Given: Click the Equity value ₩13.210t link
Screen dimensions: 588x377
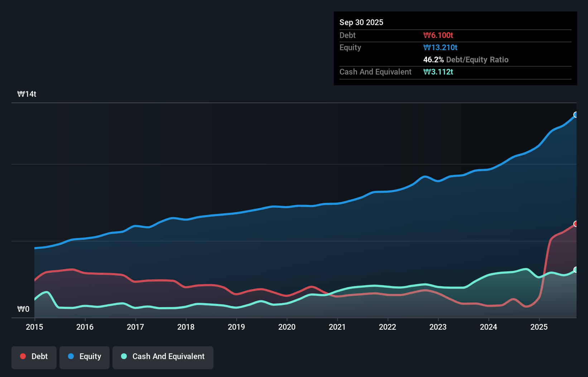Looking at the screenshot, I should pos(440,47).
